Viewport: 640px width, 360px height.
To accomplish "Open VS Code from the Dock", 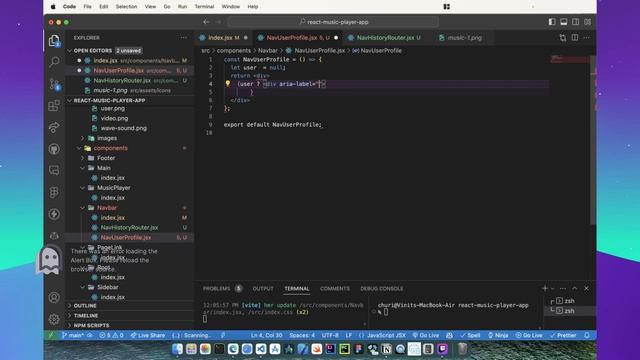I will pos(261,349).
